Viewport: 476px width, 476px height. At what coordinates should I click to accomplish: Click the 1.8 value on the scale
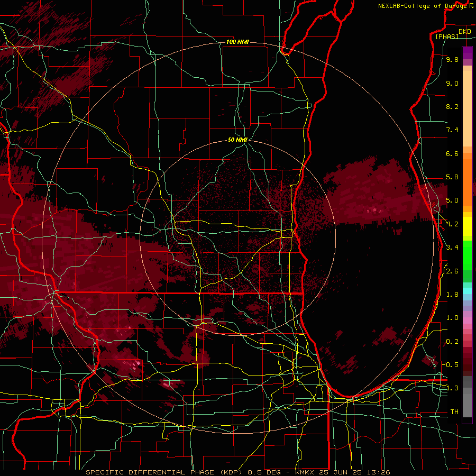click(452, 295)
